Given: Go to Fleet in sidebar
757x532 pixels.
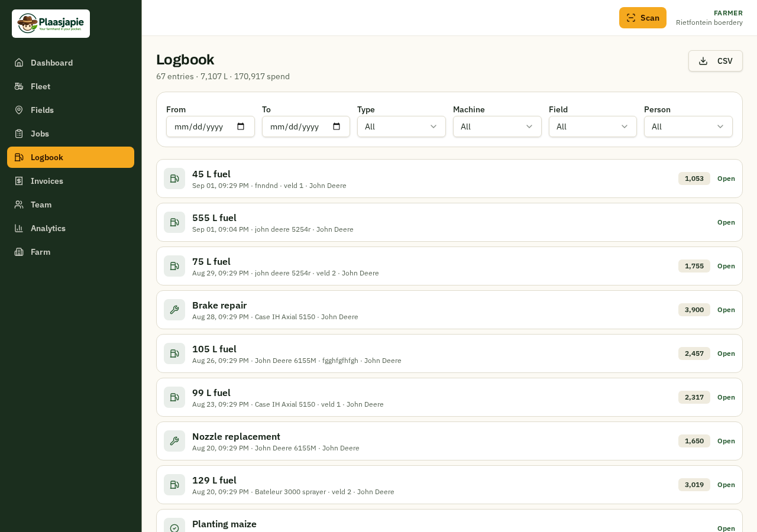Looking at the screenshot, I should (70, 86).
